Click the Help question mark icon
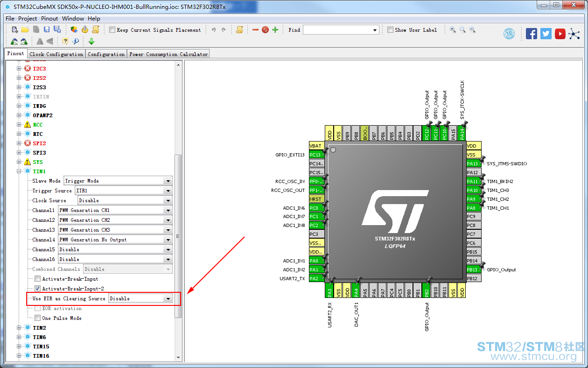The height and width of the screenshot is (368, 588). [x=65, y=41]
